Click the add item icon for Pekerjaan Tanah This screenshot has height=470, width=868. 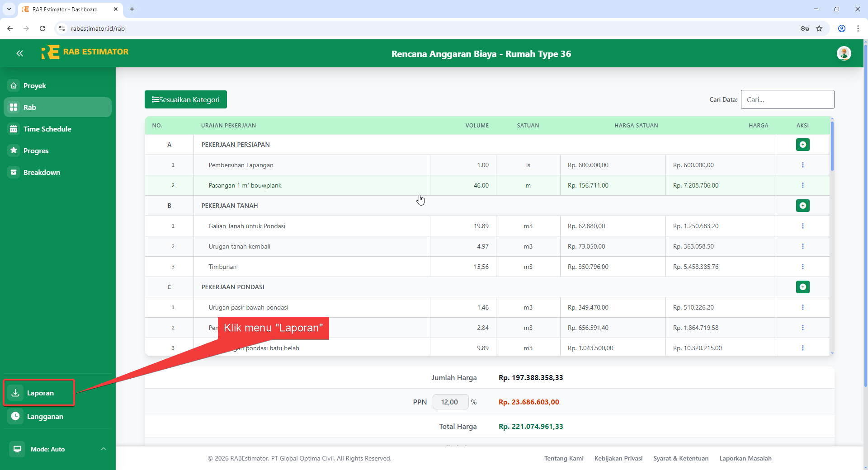pyautogui.click(x=802, y=206)
